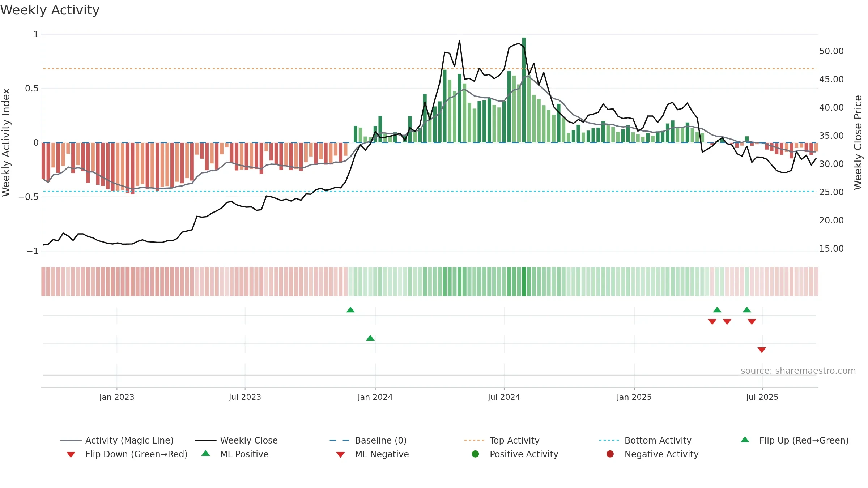Image resolution: width=868 pixels, height=488 pixels.
Task: Click the 'Jan 2025' x-axis label
Action: (x=634, y=397)
